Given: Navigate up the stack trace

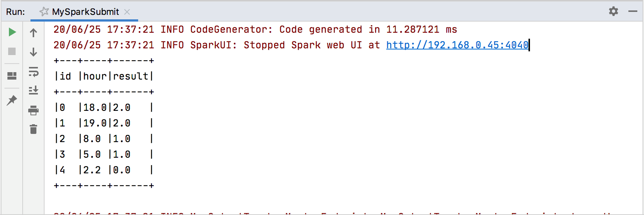Looking at the screenshot, I should 33,32.
